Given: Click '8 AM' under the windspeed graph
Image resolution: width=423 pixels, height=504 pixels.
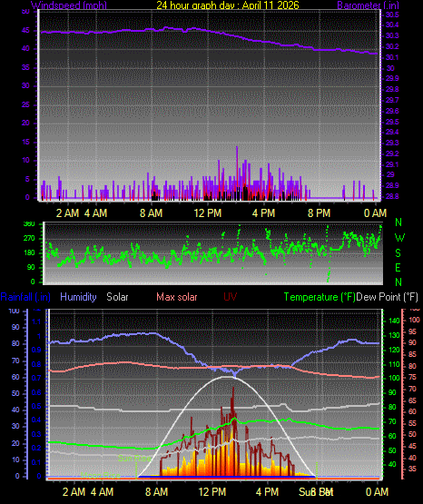Looking at the screenshot, I should coord(151,213).
